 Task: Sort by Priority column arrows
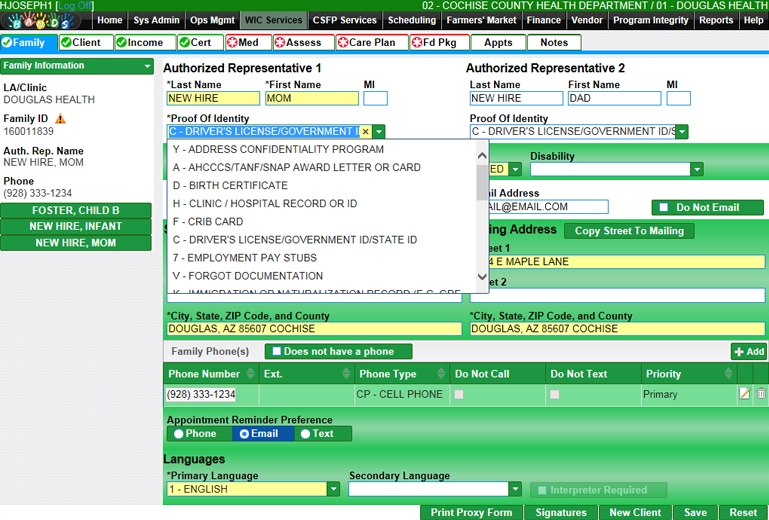coord(729,374)
